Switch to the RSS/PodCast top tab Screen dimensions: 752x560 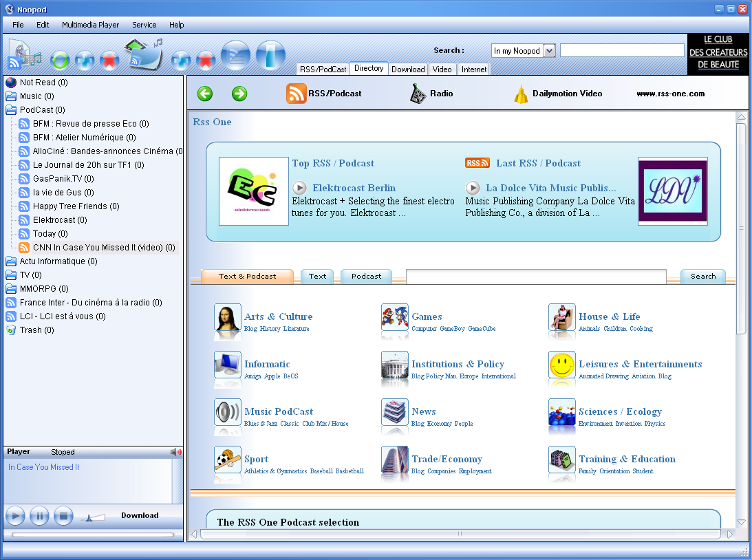pyautogui.click(x=323, y=69)
